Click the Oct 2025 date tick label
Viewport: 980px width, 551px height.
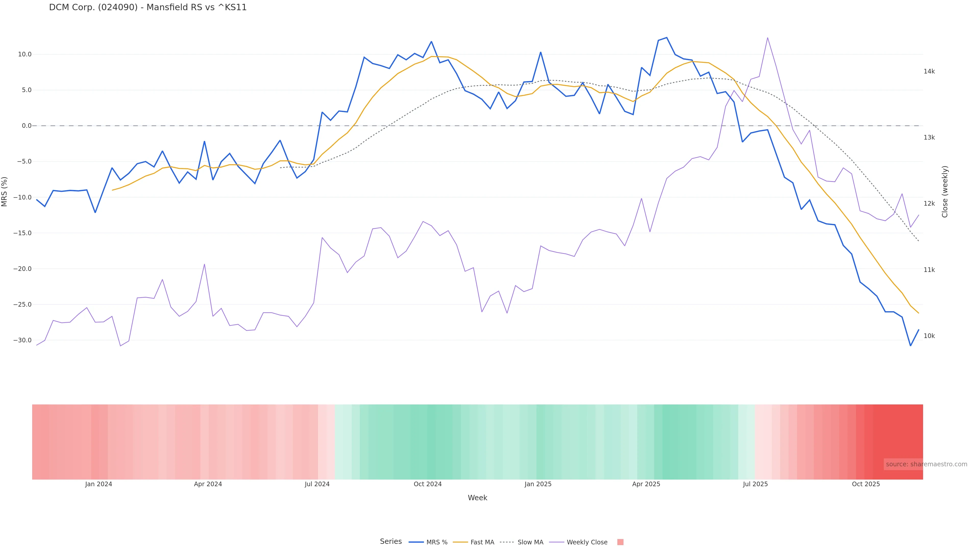coord(866,484)
